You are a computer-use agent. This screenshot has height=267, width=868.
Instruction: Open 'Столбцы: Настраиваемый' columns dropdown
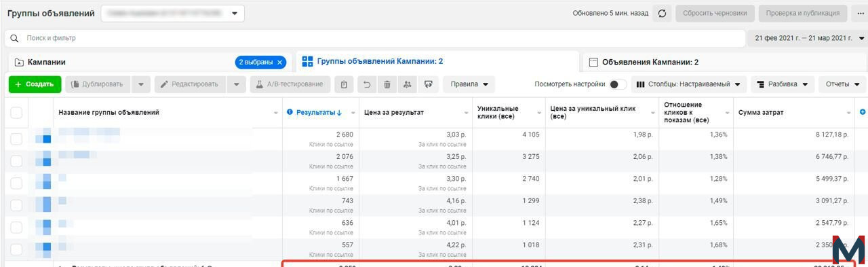[x=688, y=84]
